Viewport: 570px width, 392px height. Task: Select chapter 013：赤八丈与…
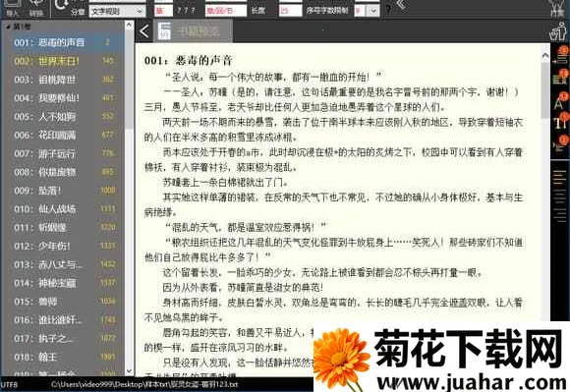(x=63, y=264)
